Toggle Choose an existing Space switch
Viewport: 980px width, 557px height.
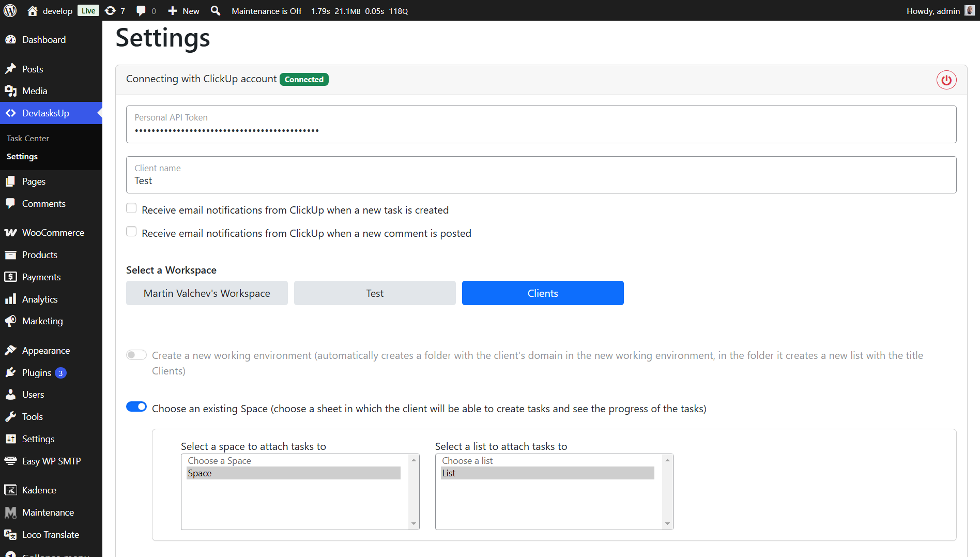coord(136,407)
